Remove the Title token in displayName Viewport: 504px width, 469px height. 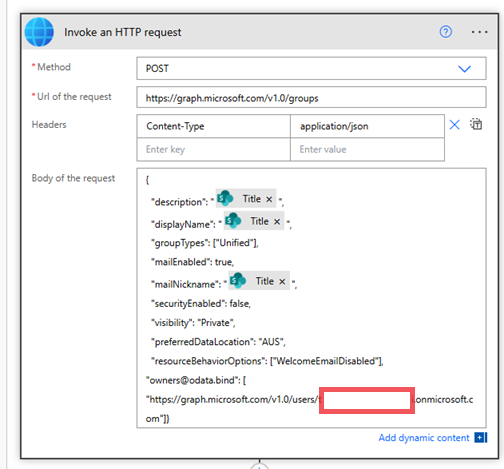click(277, 222)
